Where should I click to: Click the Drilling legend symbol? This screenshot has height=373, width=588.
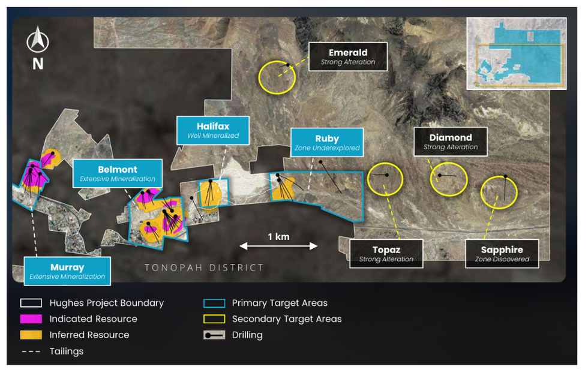pyautogui.click(x=214, y=335)
